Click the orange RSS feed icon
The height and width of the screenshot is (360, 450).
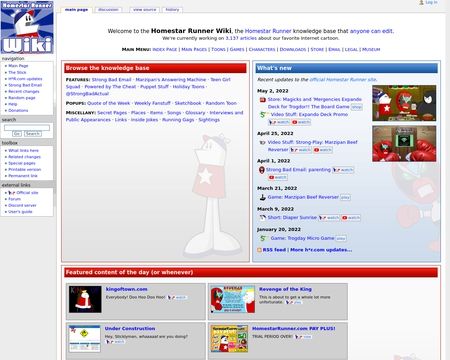pyautogui.click(x=259, y=250)
